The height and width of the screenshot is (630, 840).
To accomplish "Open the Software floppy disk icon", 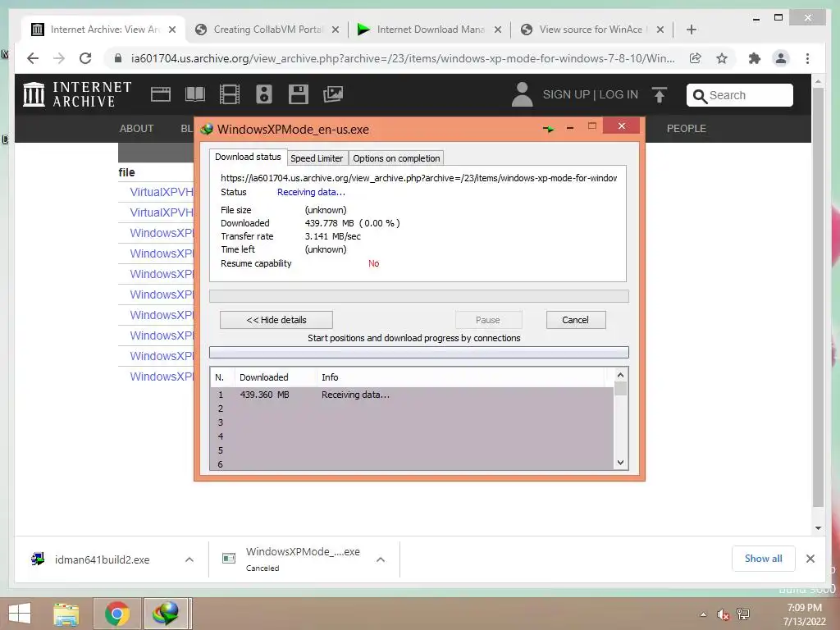I will 299,94.
